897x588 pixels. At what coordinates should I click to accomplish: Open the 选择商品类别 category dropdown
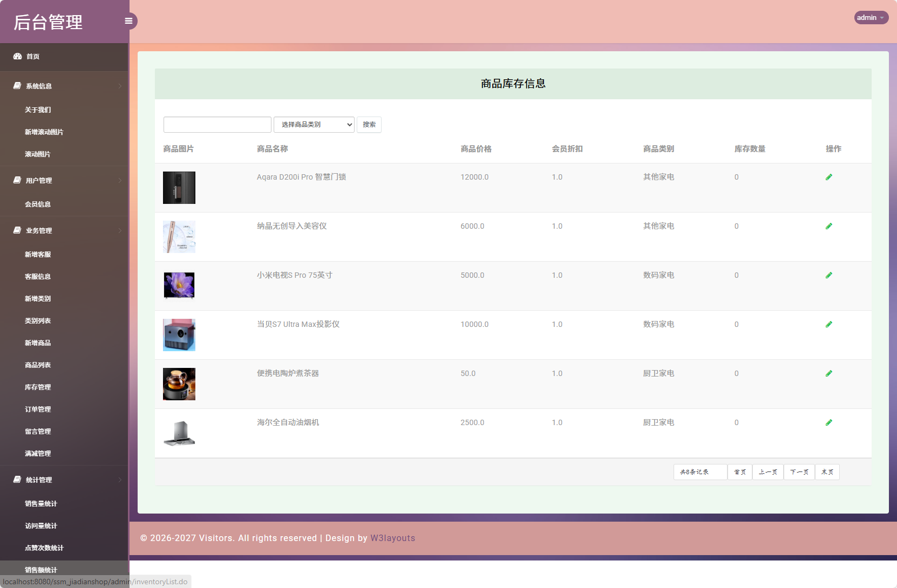[314, 125]
